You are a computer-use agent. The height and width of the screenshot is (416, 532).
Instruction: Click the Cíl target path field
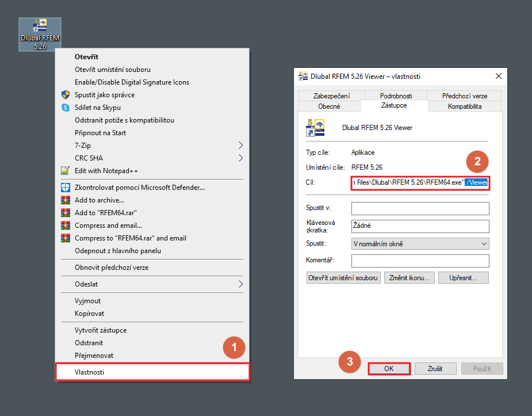click(x=420, y=182)
